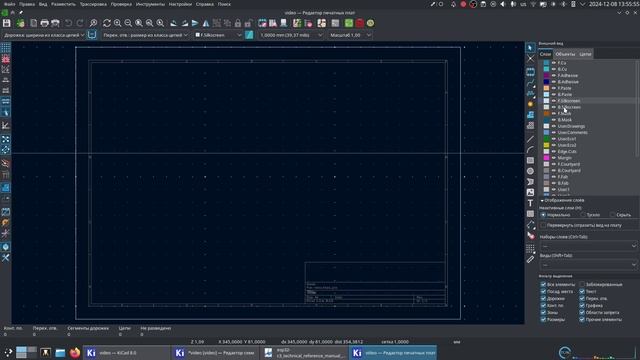Screen dimensions: 640x360
Task: Click the Redo arrow icon
Action: (x=80, y=23)
